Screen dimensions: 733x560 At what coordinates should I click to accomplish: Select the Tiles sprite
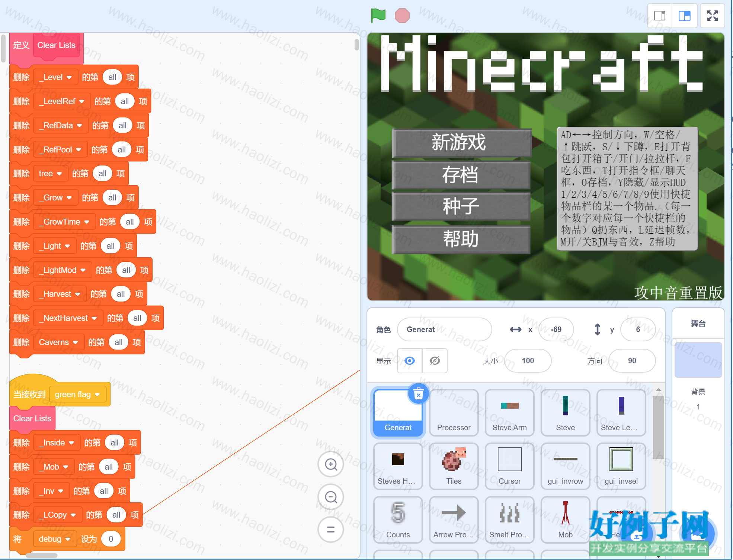pyautogui.click(x=454, y=466)
